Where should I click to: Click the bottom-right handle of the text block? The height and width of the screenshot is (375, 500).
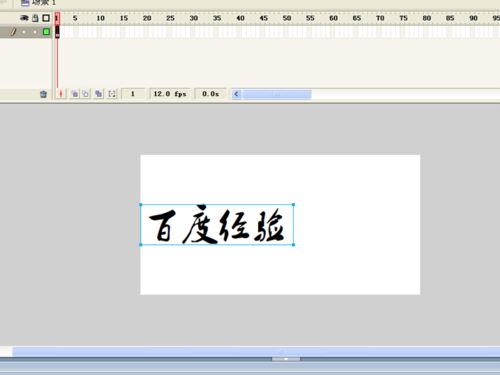293,245
